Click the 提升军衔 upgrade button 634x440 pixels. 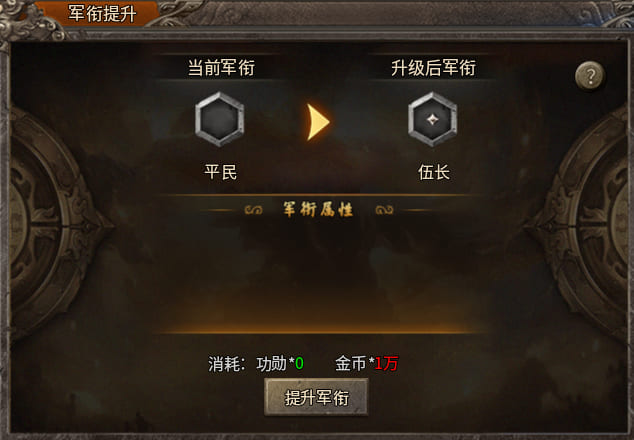[316, 397]
